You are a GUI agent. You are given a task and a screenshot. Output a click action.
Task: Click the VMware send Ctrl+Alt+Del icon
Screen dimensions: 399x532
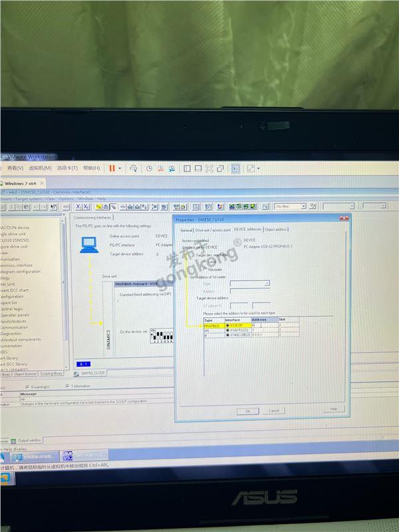[134, 169]
